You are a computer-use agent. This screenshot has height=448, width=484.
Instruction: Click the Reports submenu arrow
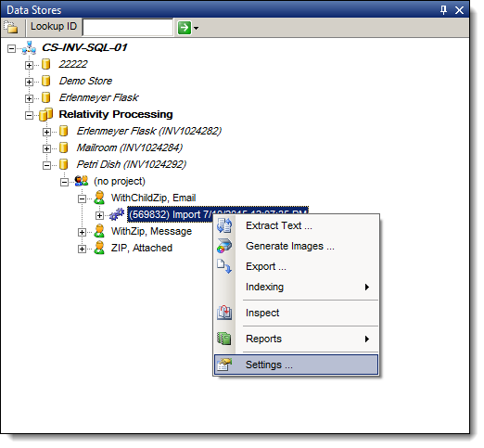367,339
